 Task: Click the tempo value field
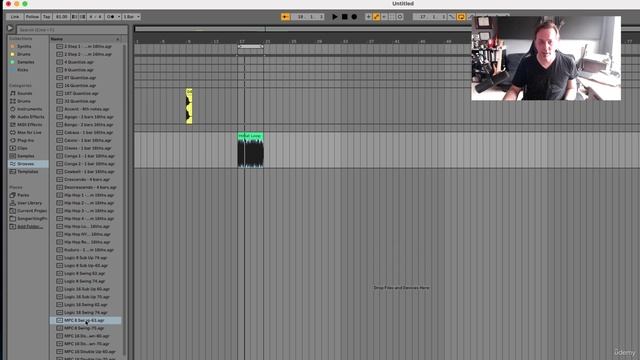61,17
